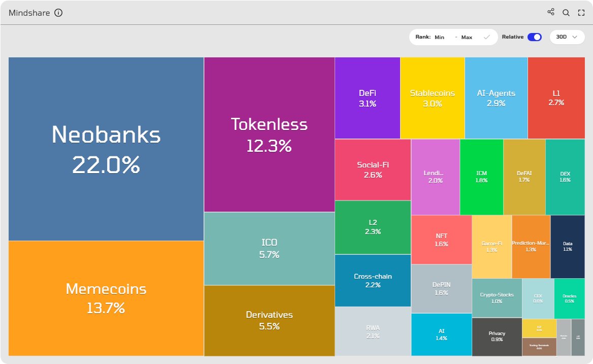Viewport: 593px width, 364px height.
Task: Open the Privacy 0.9% tile
Action: click(x=497, y=337)
